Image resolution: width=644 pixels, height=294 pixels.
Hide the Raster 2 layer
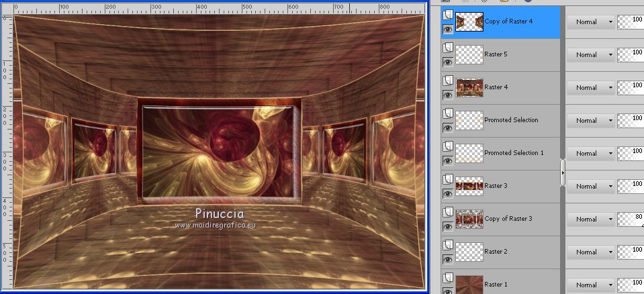pos(448,259)
